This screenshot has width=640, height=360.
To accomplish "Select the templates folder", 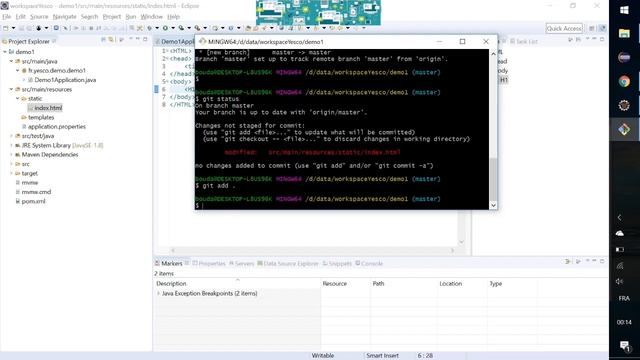I will click(x=41, y=117).
